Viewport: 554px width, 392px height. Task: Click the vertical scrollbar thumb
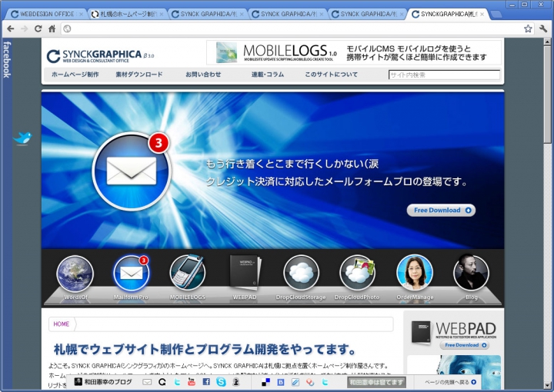(x=547, y=95)
